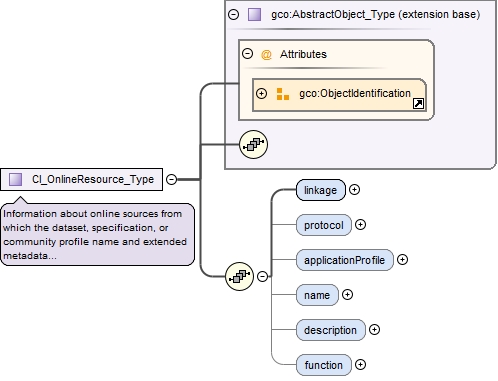Select the name element box

point(317,295)
